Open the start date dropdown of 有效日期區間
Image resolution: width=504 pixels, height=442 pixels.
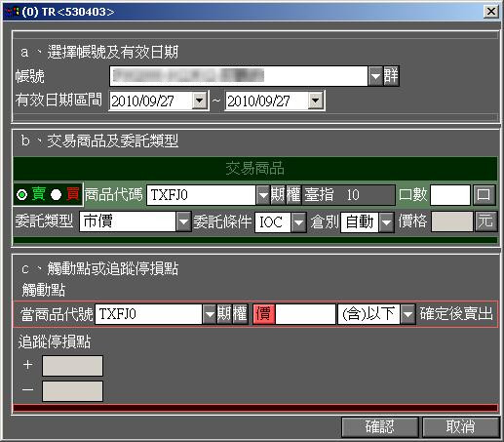(200, 100)
